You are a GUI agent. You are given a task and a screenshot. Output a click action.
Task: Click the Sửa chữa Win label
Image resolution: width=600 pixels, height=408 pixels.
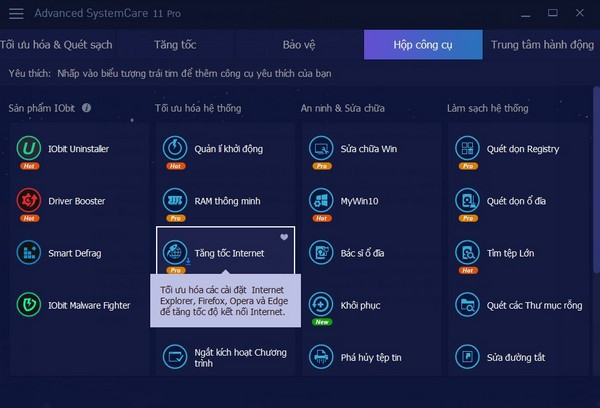tap(368, 149)
